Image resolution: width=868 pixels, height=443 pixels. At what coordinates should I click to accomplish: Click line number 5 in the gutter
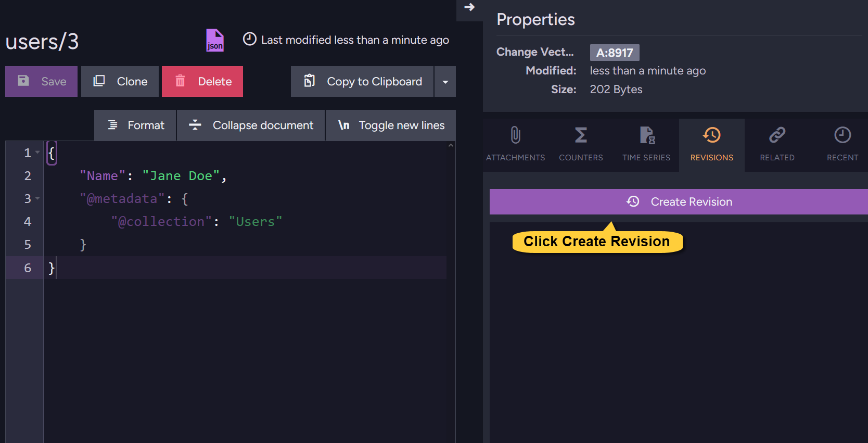(x=28, y=245)
